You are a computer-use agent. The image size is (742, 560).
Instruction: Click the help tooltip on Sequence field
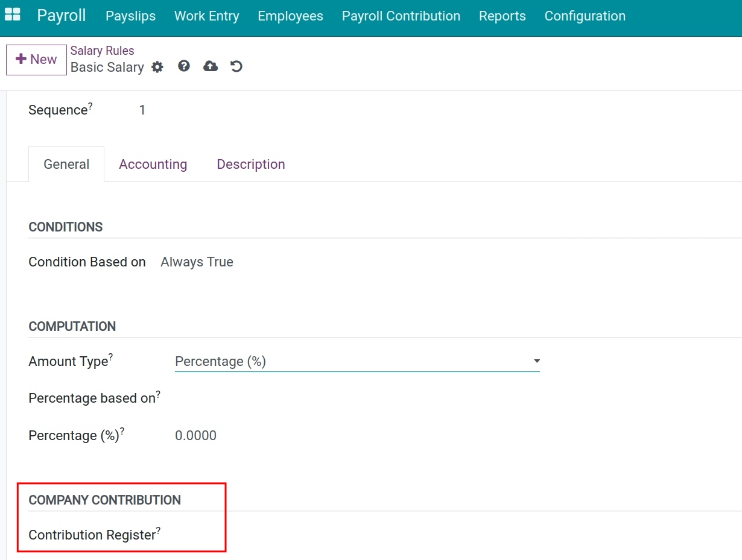click(90, 105)
